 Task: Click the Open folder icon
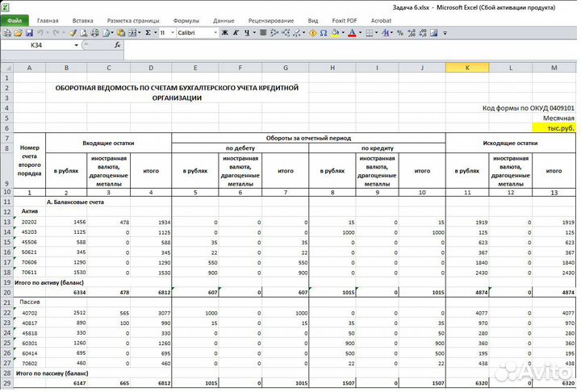(18, 33)
